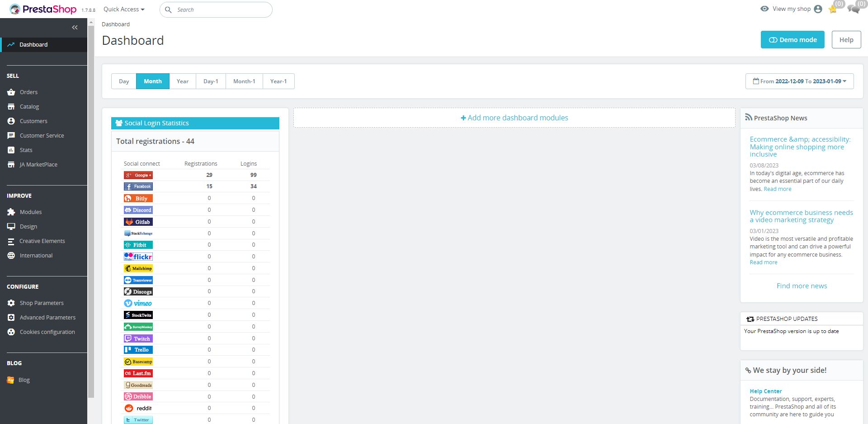Click the Shop Parameters gear icon
The image size is (868, 424).
tap(11, 303)
